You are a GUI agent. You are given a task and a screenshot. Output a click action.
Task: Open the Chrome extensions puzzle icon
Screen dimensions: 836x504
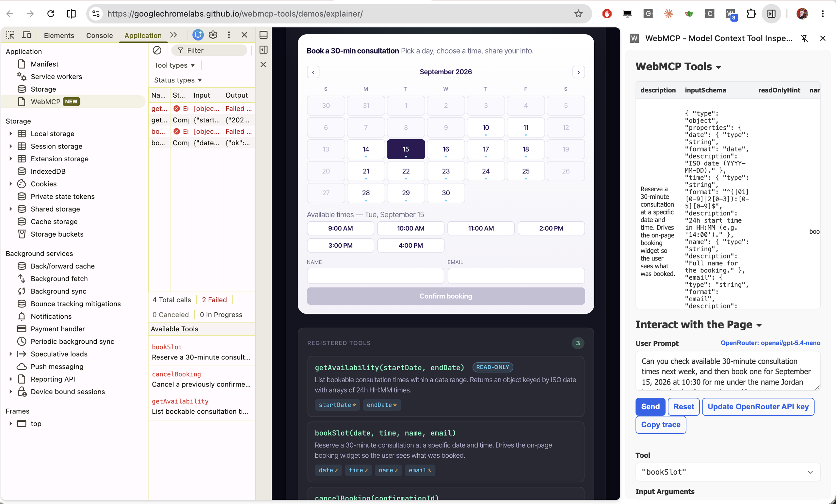pos(751,14)
